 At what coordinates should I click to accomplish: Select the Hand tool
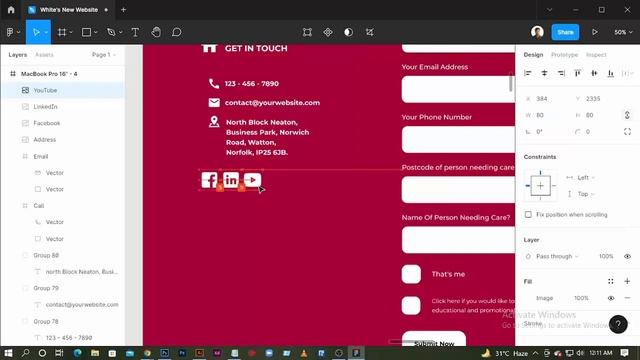point(156,32)
